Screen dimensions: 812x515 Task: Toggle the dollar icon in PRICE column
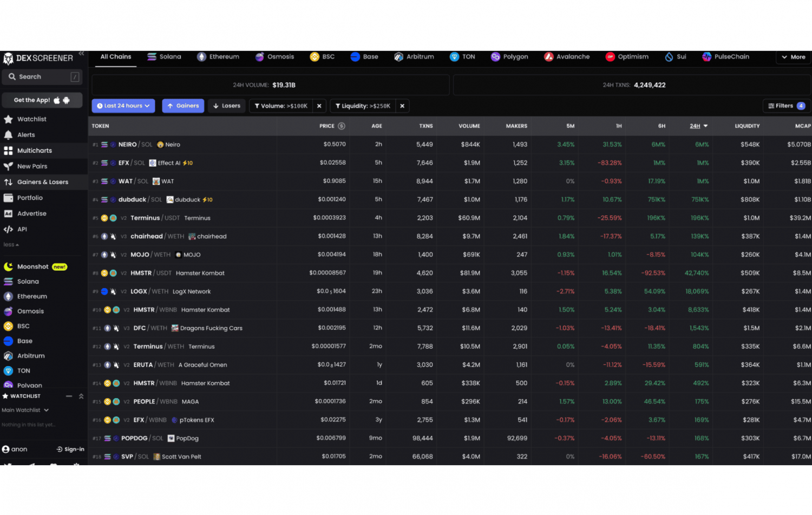point(340,126)
